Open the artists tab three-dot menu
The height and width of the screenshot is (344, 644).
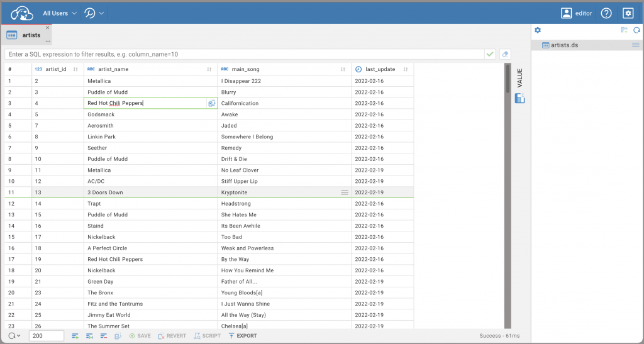48,41
